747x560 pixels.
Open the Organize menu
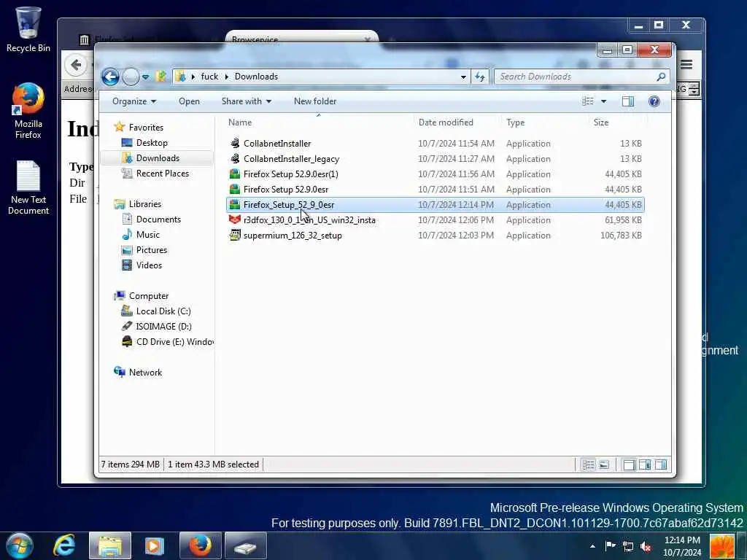(134, 101)
